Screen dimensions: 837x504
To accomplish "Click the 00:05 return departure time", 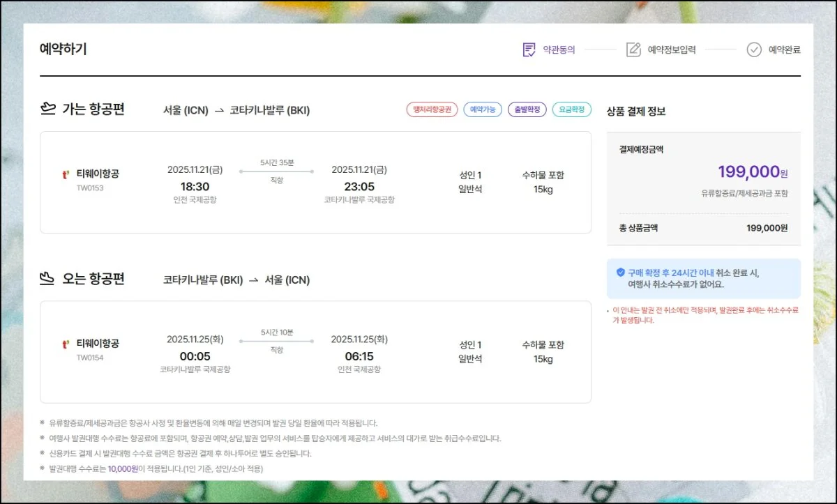I will [x=195, y=356].
